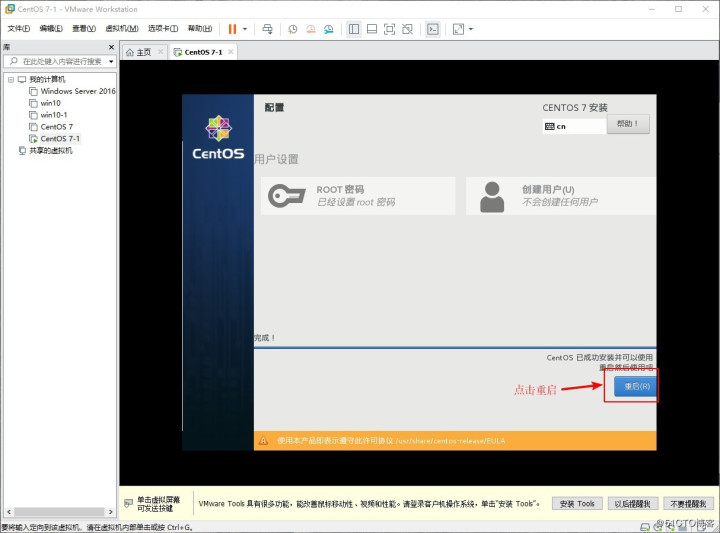Open the 帮助(H) menu
Image resolution: width=720 pixels, height=533 pixels.
coord(200,28)
